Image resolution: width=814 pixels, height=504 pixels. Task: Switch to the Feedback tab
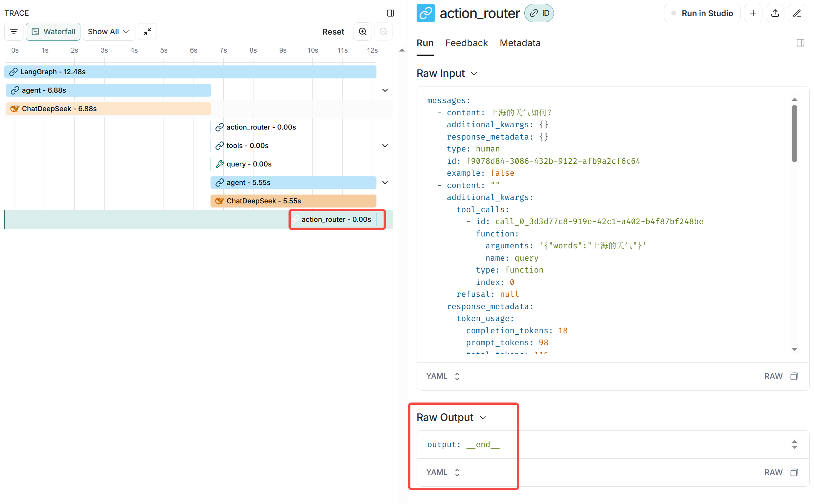466,43
